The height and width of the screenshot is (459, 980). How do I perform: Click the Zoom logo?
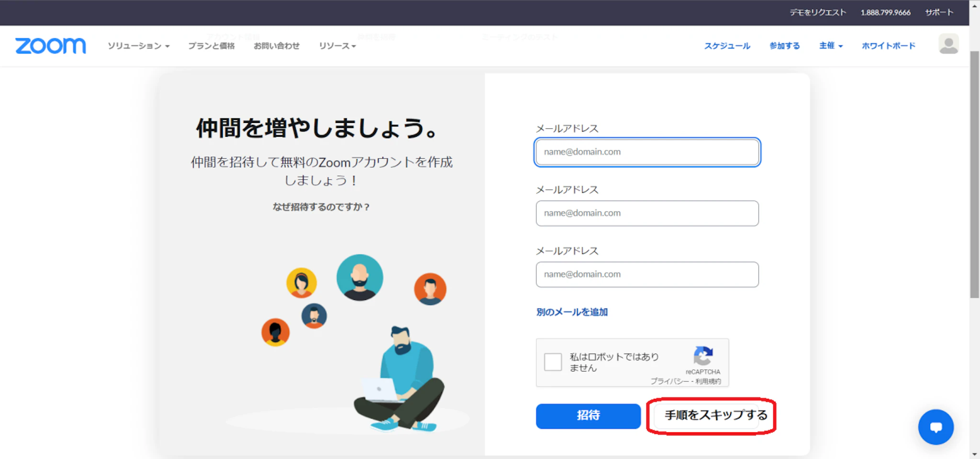pyautogui.click(x=51, y=46)
